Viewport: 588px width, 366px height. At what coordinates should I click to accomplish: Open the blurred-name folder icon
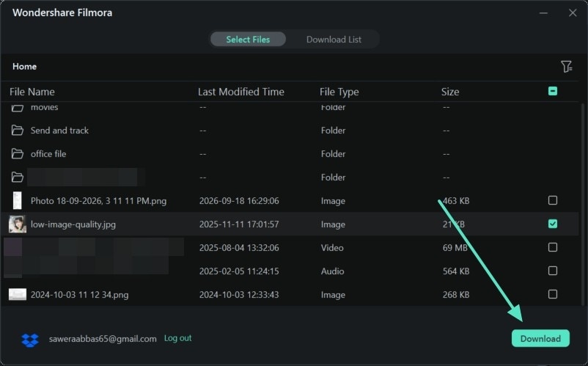[x=18, y=177]
